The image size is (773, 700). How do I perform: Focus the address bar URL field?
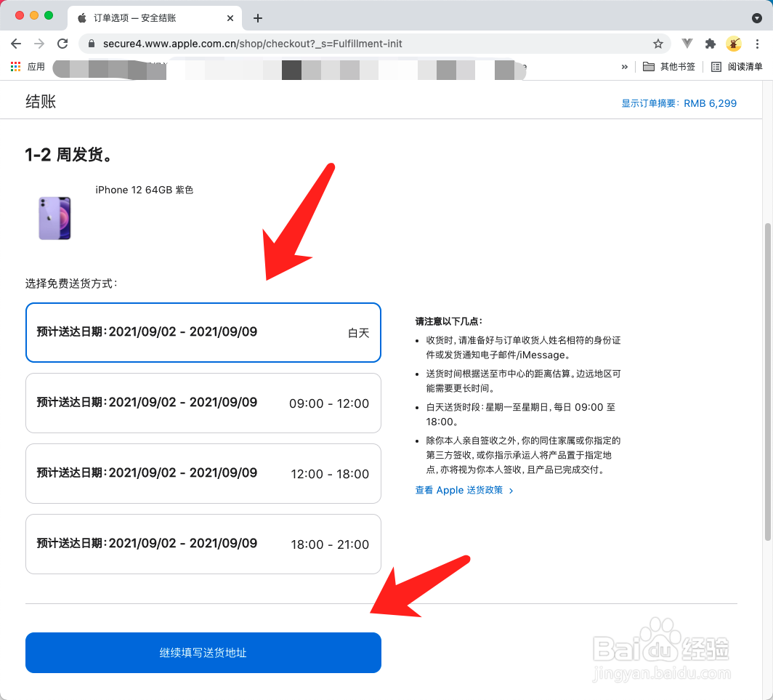tap(375, 44)
